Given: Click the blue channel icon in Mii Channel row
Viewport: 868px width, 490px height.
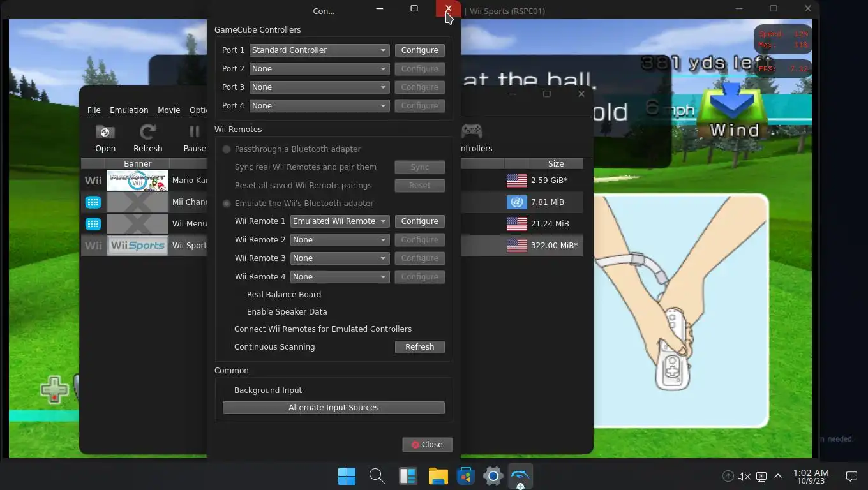Looking at the screenshot, I should click(93, 202).
